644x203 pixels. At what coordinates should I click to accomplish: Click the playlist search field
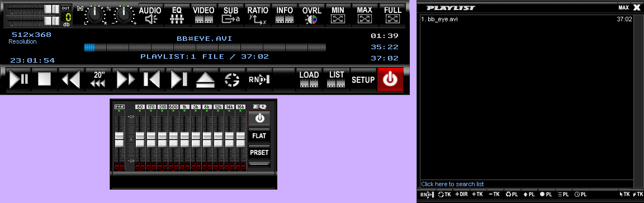pos(527,184)
